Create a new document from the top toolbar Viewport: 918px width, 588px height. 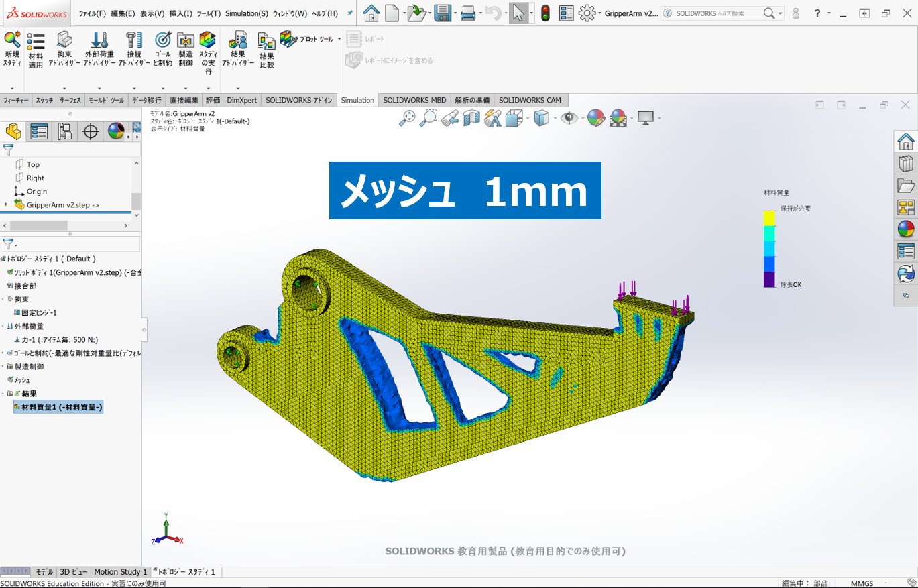click(x=392, y=13)
